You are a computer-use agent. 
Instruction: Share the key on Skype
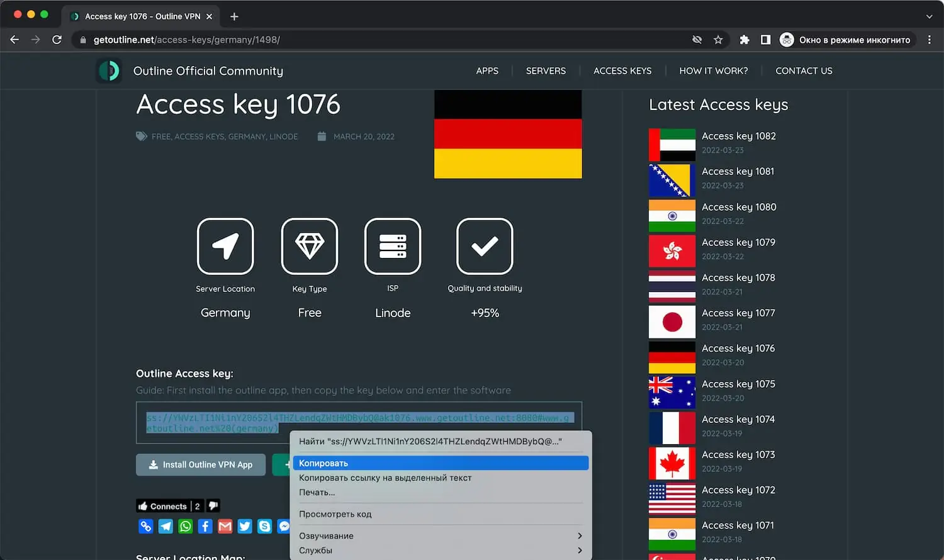coord(265,526)
